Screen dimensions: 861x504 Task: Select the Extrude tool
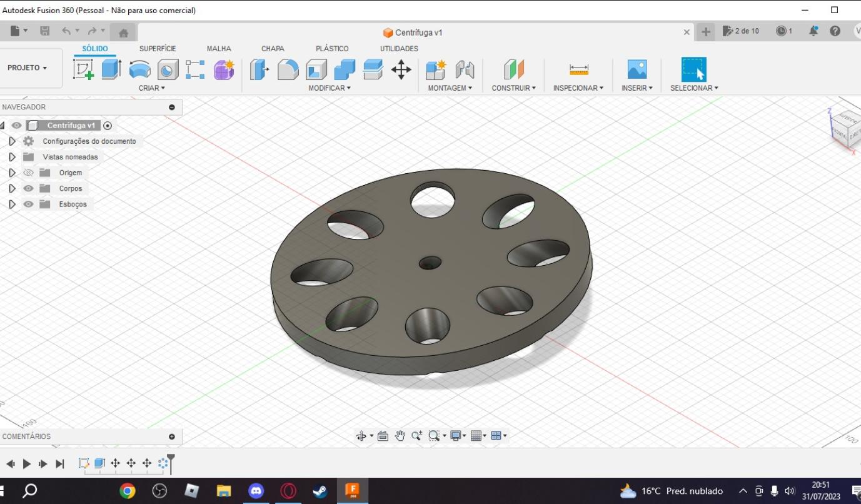coord(111,69)
